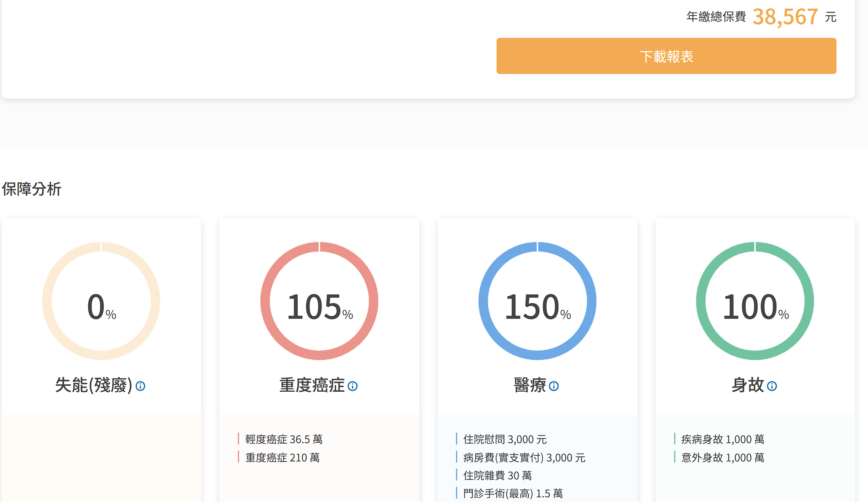Select the 身故 card title
Image resolution: width=868 pixels, height=502 pixels.
point(747,385)
